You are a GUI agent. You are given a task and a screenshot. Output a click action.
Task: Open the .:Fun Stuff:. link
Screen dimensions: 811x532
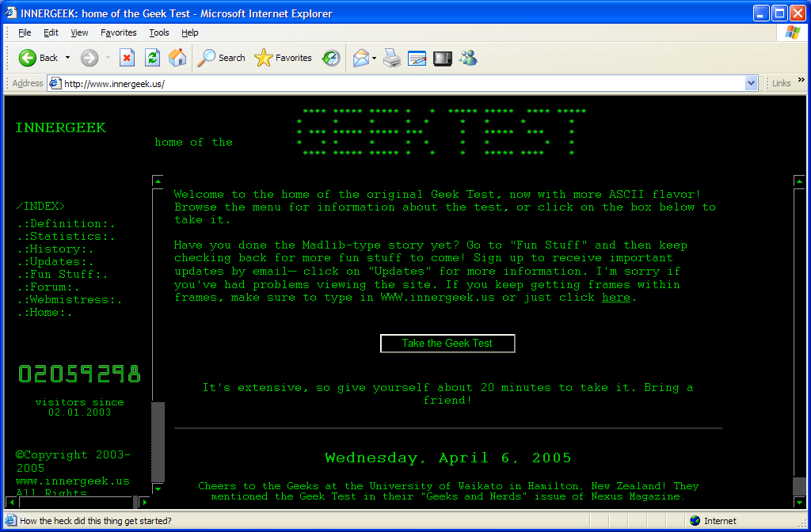[63, 275]
